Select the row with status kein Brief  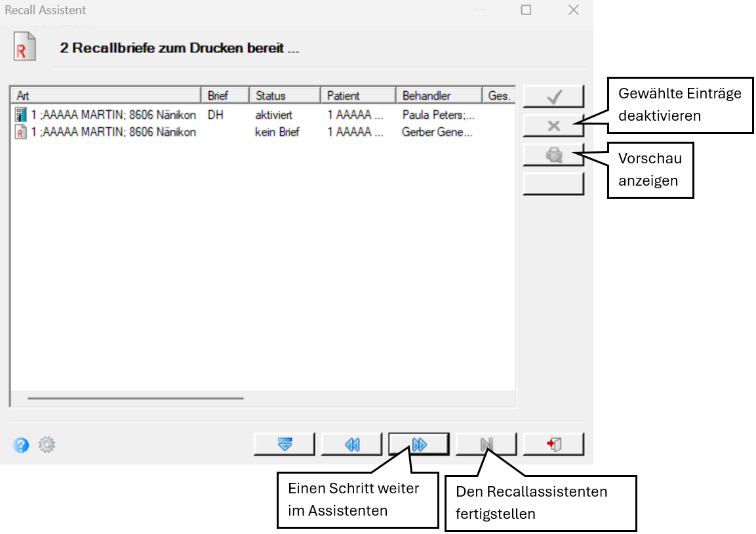tap(263, 132)
